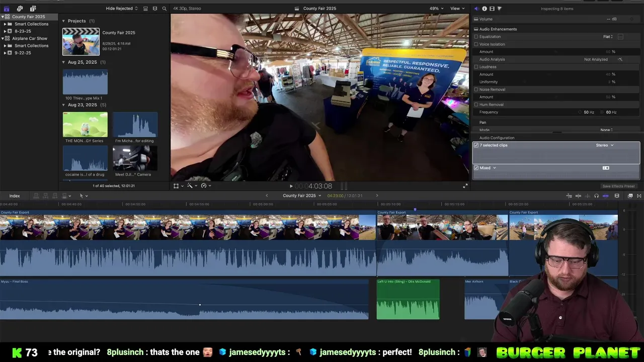Open the timeline Index
Image resolution: width=644 pixels, height=362 pixels.
[15, 196]
